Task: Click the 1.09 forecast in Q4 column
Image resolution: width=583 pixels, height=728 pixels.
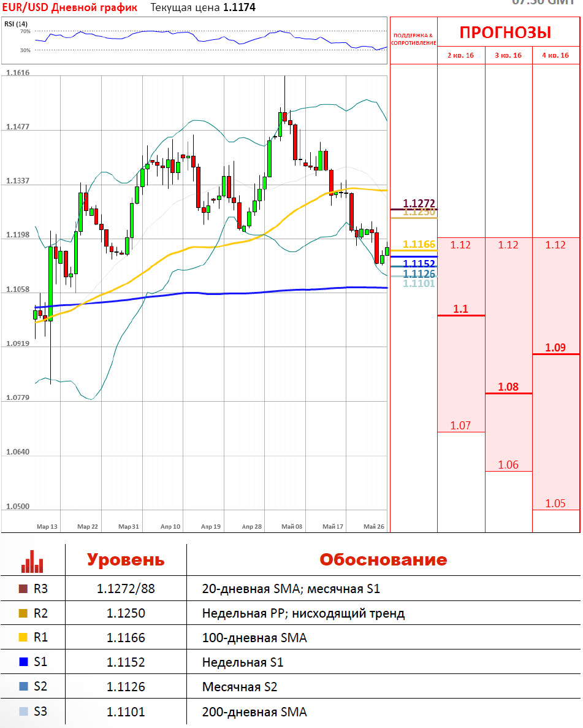Action: pyautogui.click(x=555, y=348)
